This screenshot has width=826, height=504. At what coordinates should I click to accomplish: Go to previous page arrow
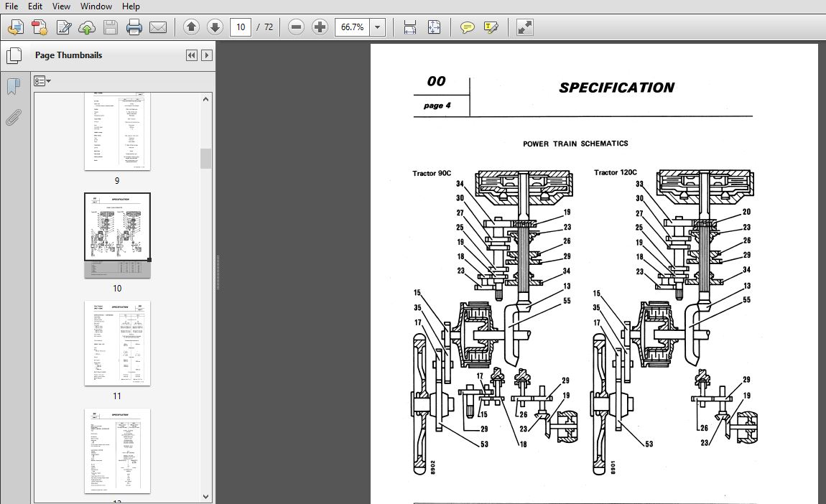191,27
